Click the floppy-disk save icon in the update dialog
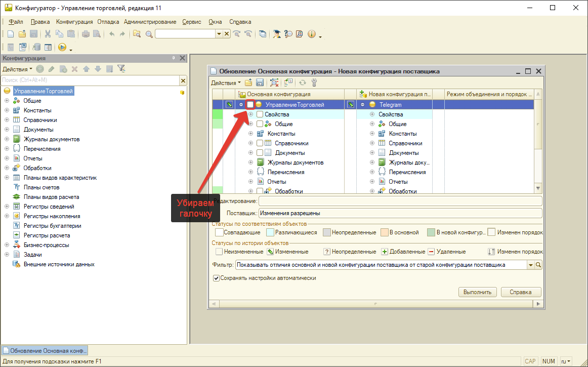This screenshot has width=588, height=367. [260, 83]
